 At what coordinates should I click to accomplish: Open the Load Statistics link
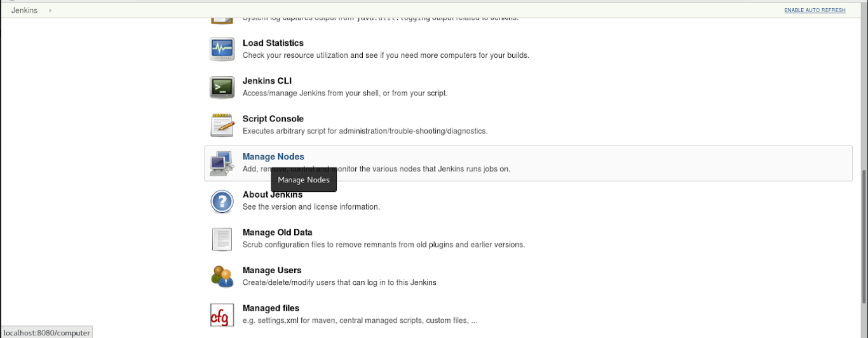click(x=273, y=43)
